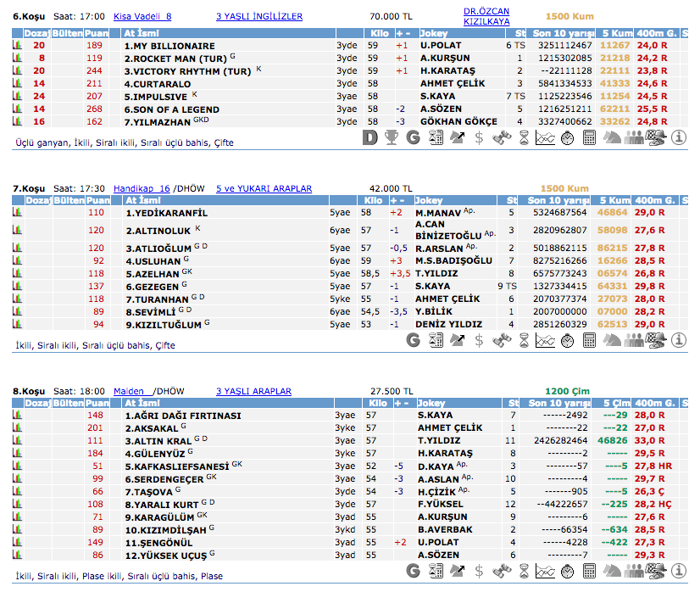
Task: Open the 5 ve YUKARI ARAPLAR link
Action: (x=264, y=189)
